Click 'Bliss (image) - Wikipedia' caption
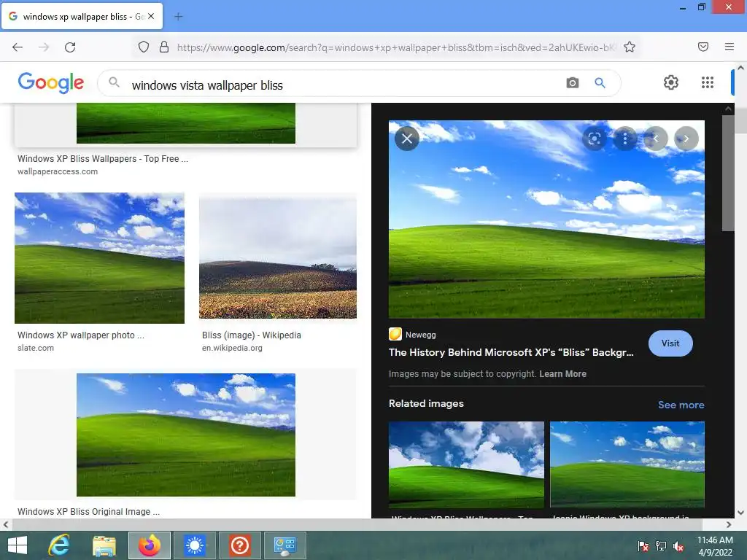747x560 pixels. pos(252,335)
